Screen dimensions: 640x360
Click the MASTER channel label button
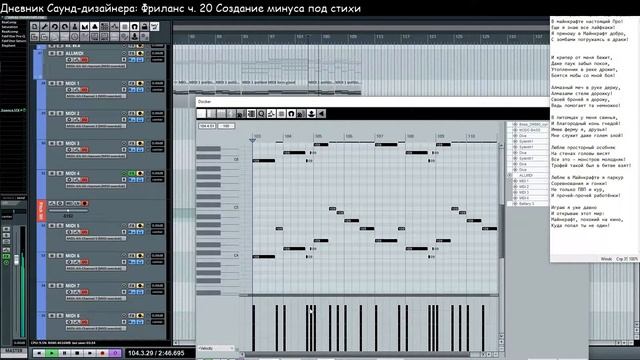(13, 351)
